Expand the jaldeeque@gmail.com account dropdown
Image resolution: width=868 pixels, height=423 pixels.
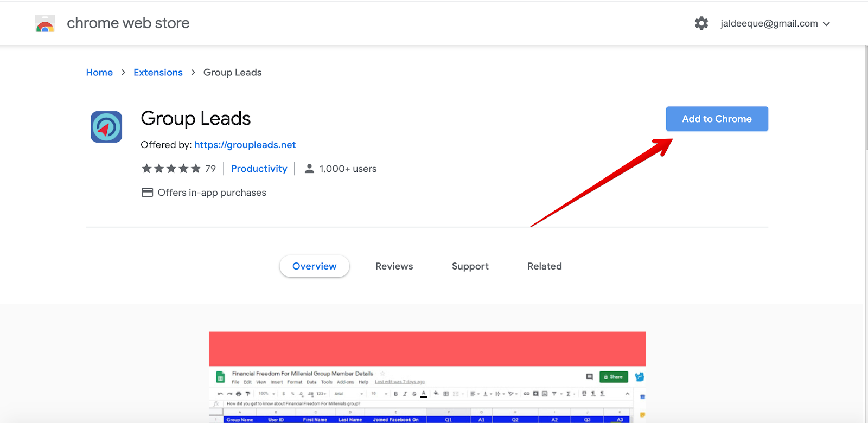pyautogui.click(x=775, y=24)
